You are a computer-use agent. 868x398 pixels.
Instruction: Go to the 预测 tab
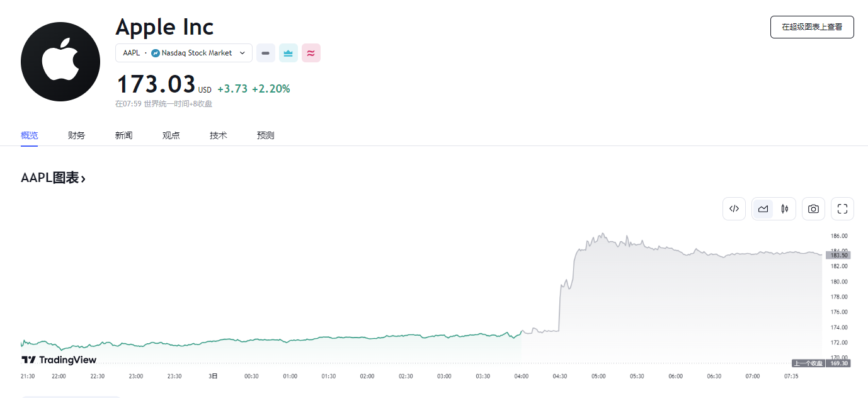click(265, 135)
